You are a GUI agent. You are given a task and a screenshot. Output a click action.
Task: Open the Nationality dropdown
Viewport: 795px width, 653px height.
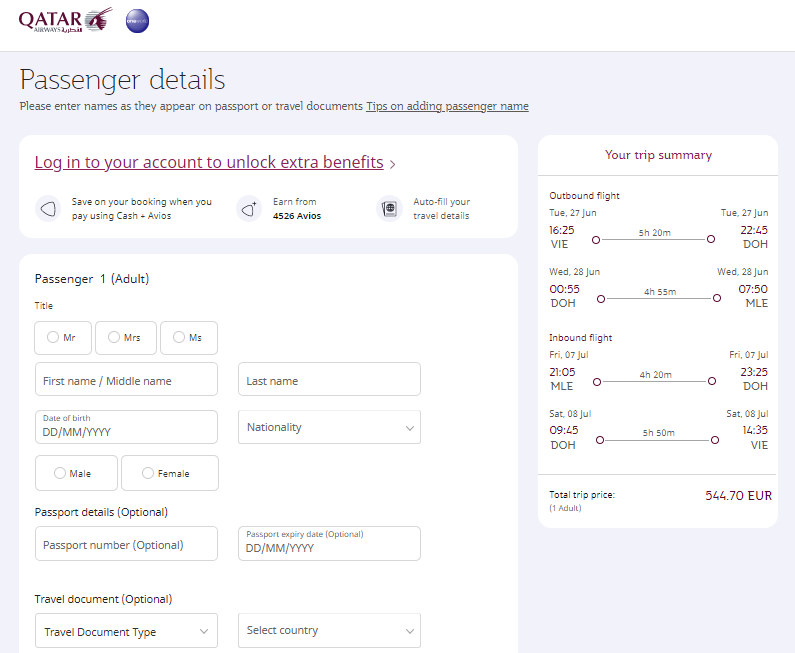tap(330, 427)
